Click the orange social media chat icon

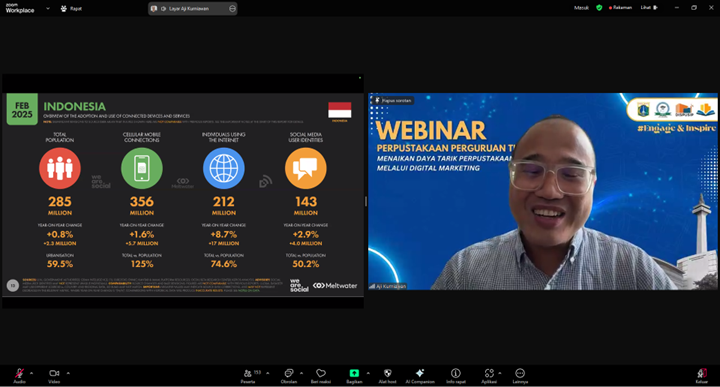(x=306, y=168)
